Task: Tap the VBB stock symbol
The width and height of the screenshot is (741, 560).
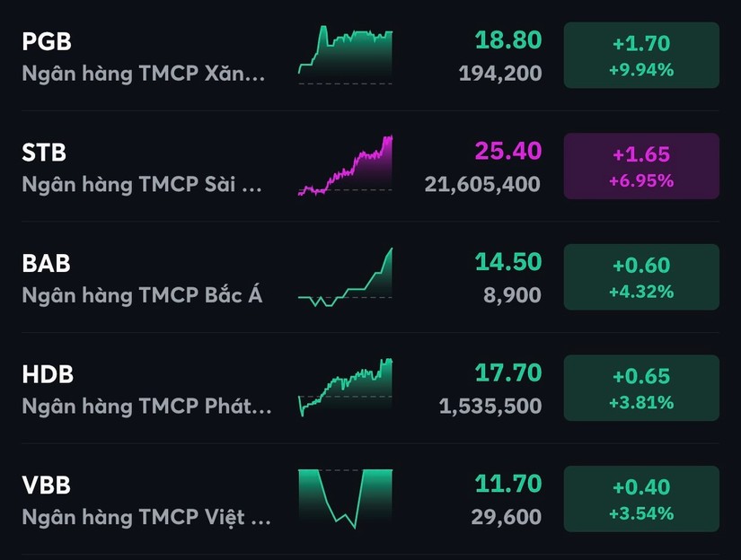Action: (46, 486)
